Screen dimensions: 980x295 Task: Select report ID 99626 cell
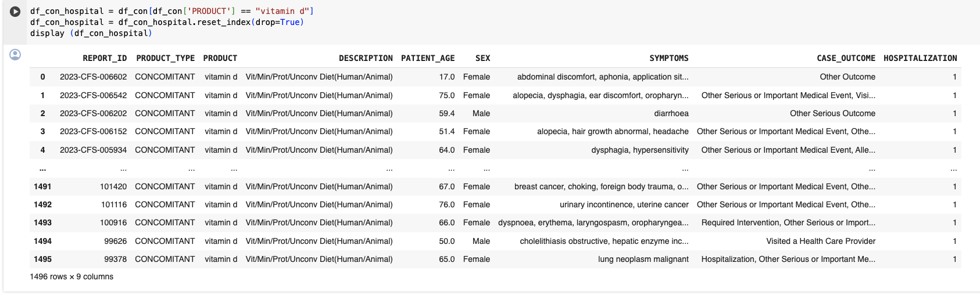116,241
